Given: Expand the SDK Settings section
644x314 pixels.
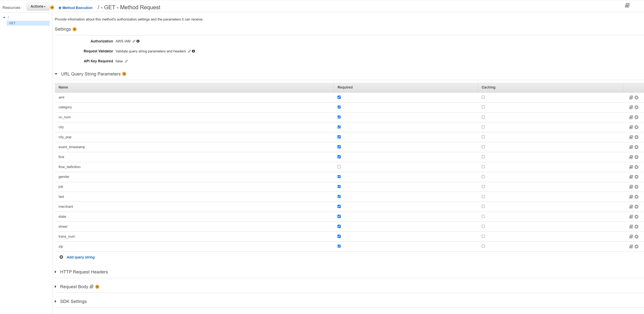Looking at the screenshot, I should 56,301.
